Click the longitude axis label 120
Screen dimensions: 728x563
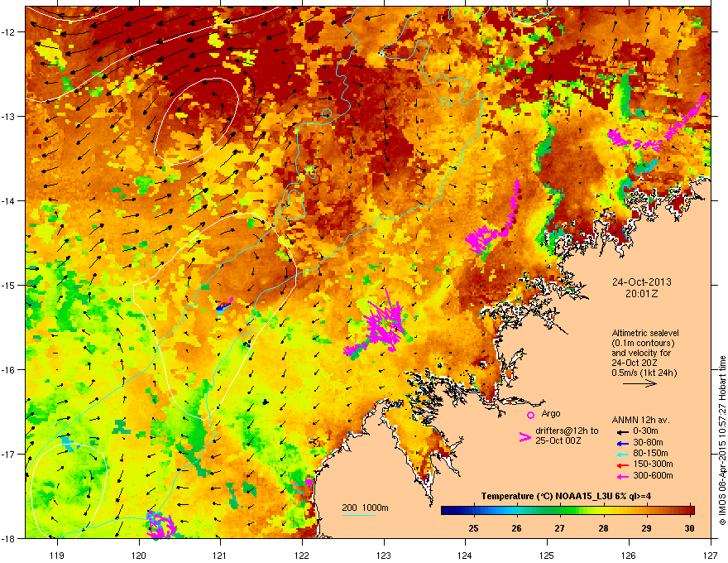pyautogui.click(x=139, y=555)
